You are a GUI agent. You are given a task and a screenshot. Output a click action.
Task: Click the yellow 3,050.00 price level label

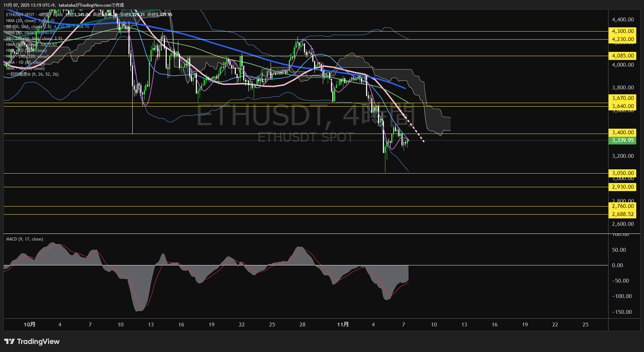(622, 173)
